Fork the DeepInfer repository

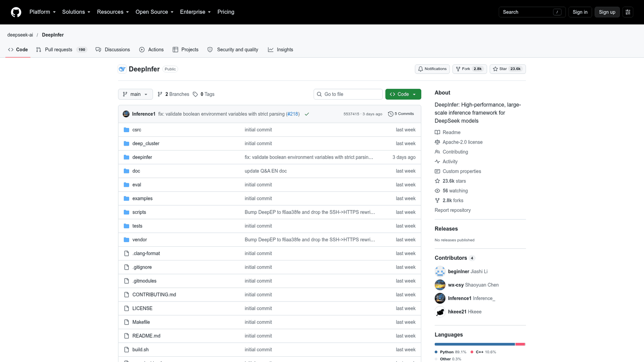[470, 69]
